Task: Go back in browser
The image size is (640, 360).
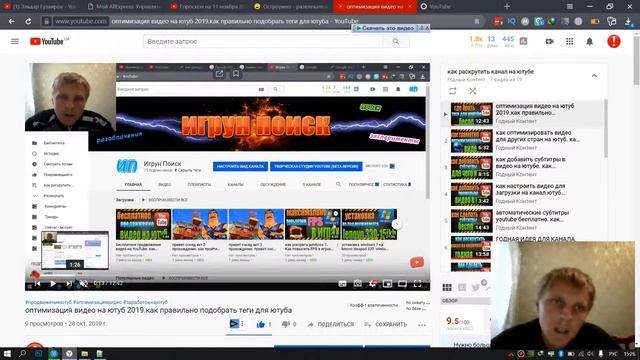Action: pos(11,21)
